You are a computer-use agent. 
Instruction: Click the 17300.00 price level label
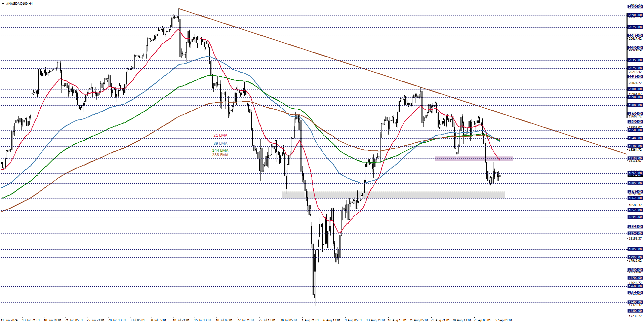click(635, 311)
